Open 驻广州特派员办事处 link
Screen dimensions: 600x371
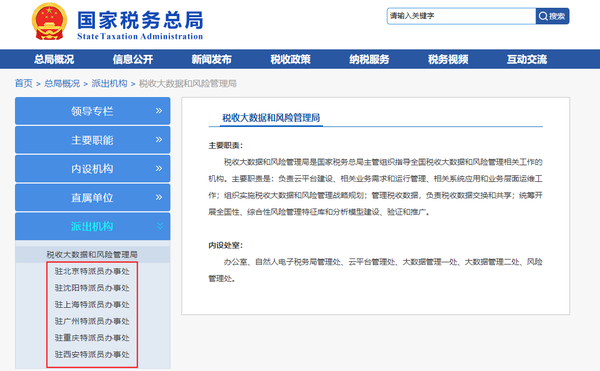pos(92,321)
